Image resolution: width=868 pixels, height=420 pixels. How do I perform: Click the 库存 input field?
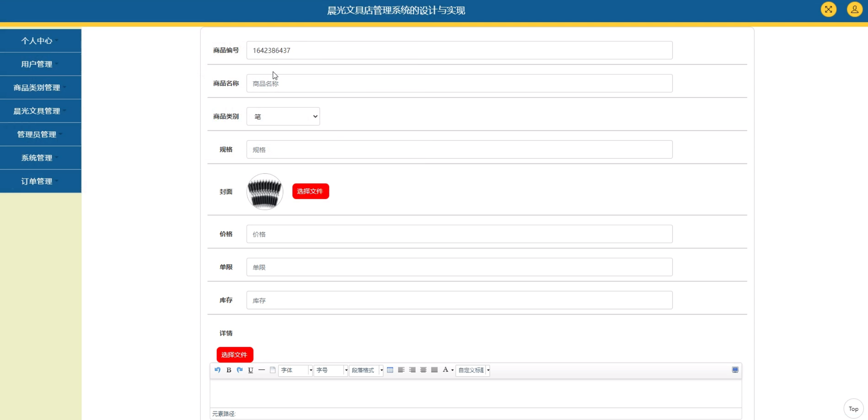pyautogui.click(x=459, y=300)
